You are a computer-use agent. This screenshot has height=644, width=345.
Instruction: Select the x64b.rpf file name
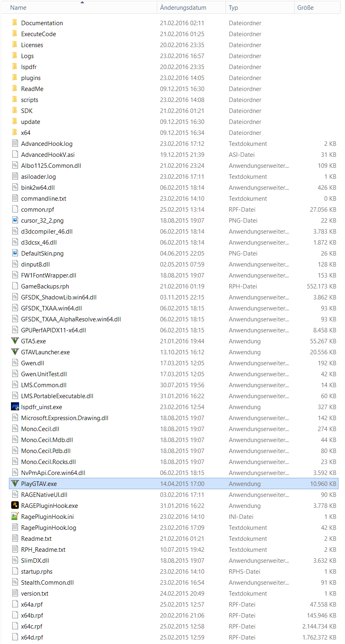32,616
